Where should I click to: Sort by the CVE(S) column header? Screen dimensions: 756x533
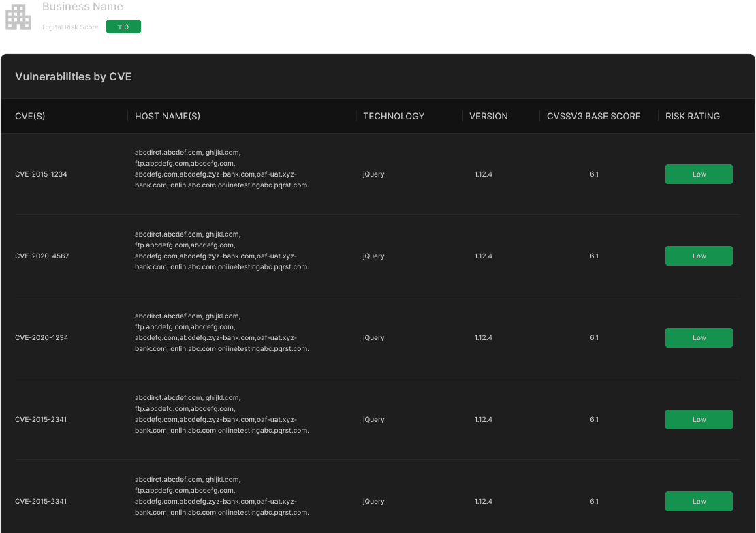pyautogui.click(x=30, y=117)
